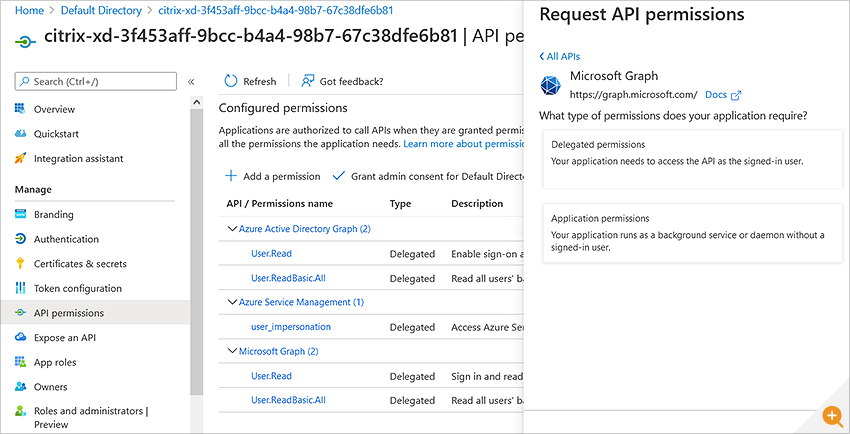Choose the Delegated permissions card

pos(693,159)
